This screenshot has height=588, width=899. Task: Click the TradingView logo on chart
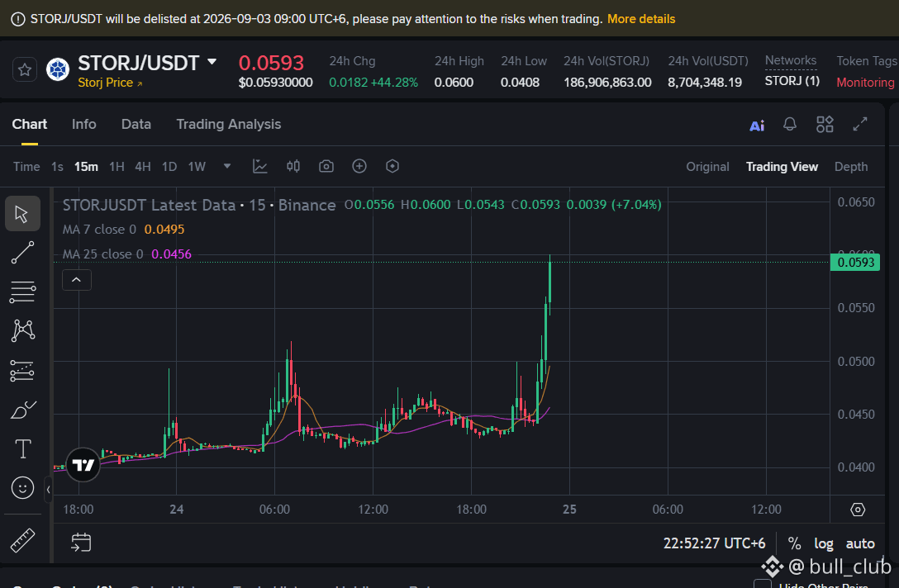pos(83,465)
